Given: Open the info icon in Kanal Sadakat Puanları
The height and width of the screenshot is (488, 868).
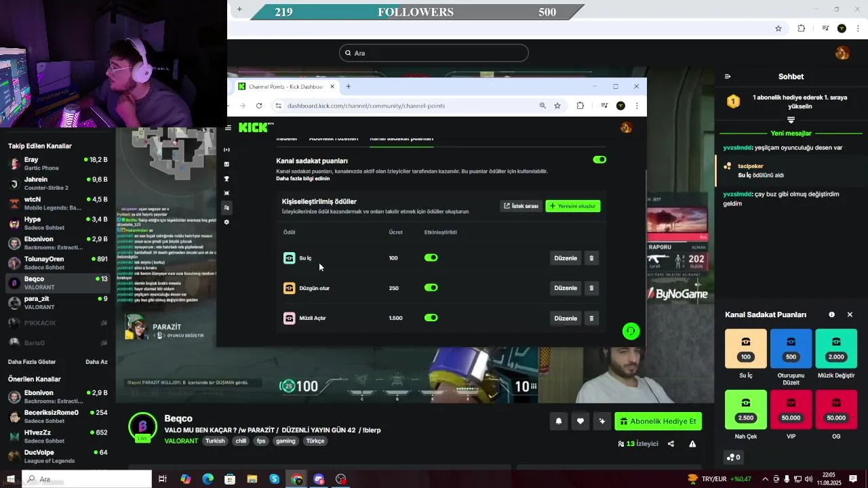Looking at the screenshot, I should point(831,314).
